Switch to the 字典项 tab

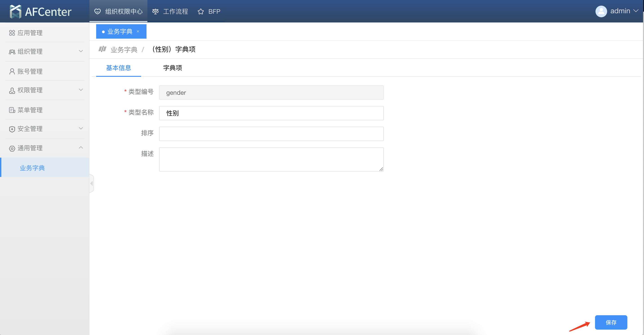pyautogui.click(x=173, y=68)
